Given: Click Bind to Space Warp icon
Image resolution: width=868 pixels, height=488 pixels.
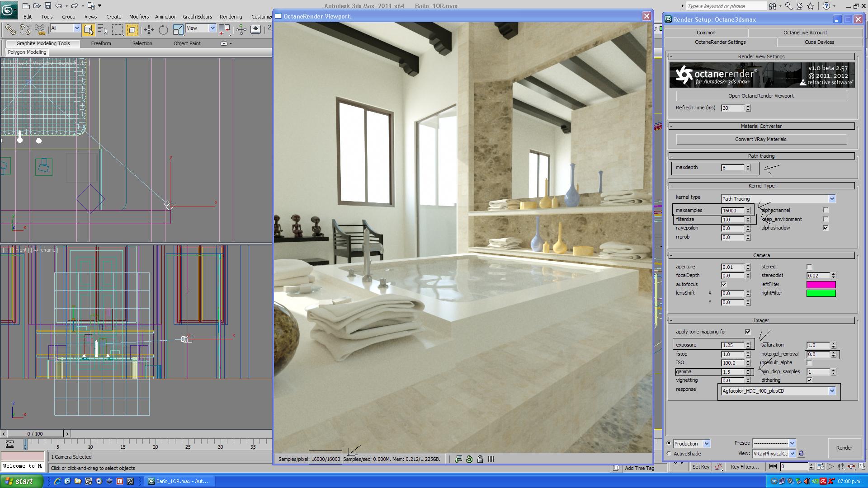Looking at the screenshot, I should tap(40, 30).
